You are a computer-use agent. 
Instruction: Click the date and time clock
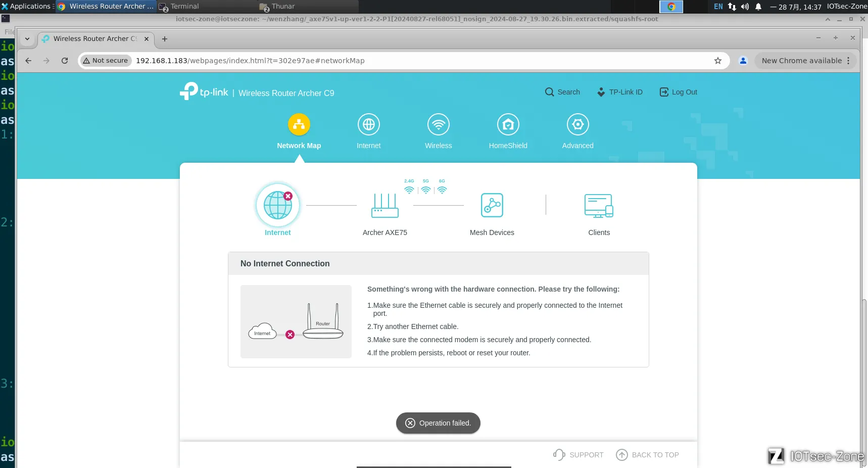795,7
